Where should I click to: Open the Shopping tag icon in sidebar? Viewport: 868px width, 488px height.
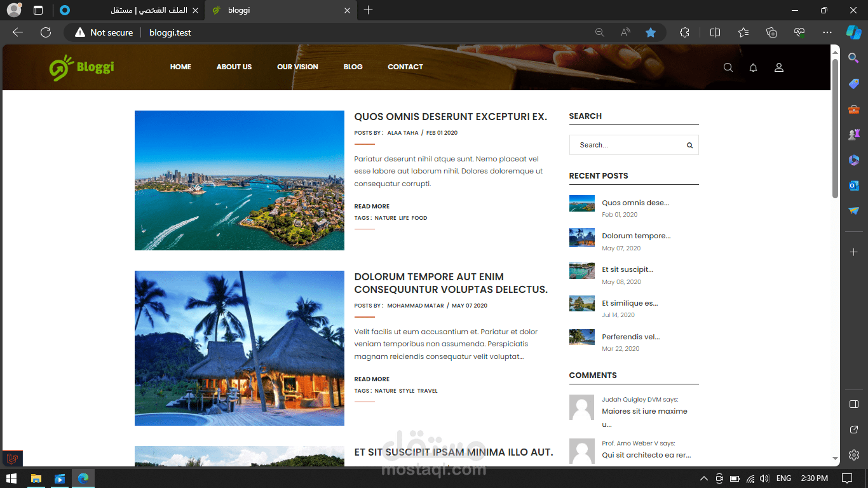(854, 84)
